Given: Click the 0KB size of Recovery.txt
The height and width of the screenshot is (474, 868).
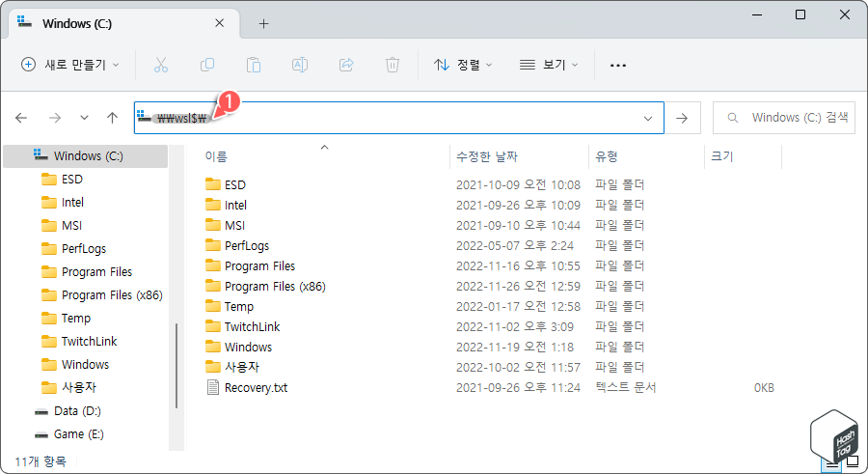Looking at the screenshot, I should coord(764,388).
